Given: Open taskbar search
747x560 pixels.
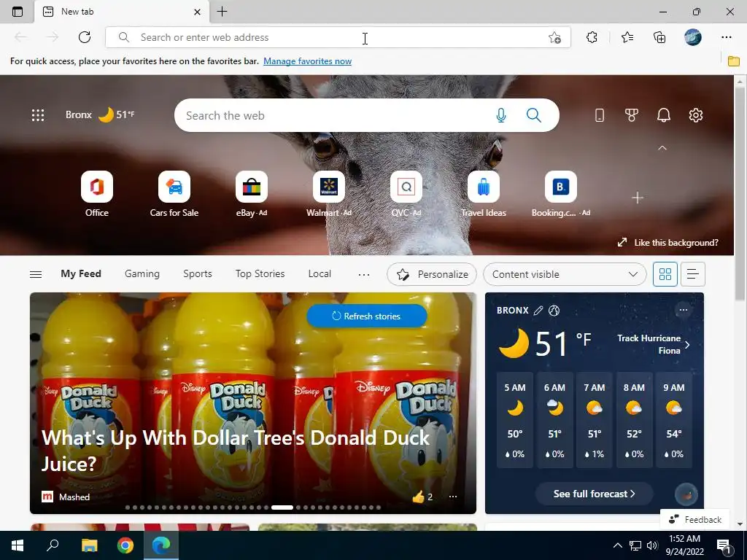Looking at the screenshot, I should (53, 545).
